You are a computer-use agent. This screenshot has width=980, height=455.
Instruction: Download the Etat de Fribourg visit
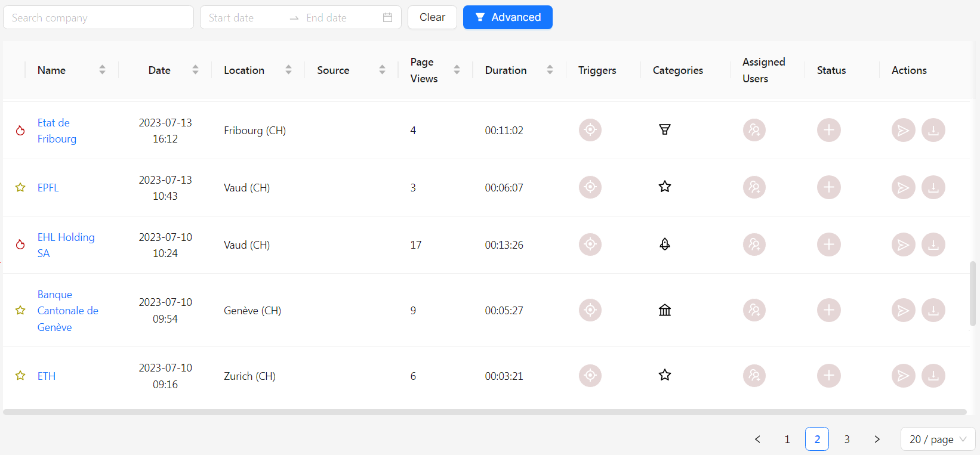pos(933,130)
